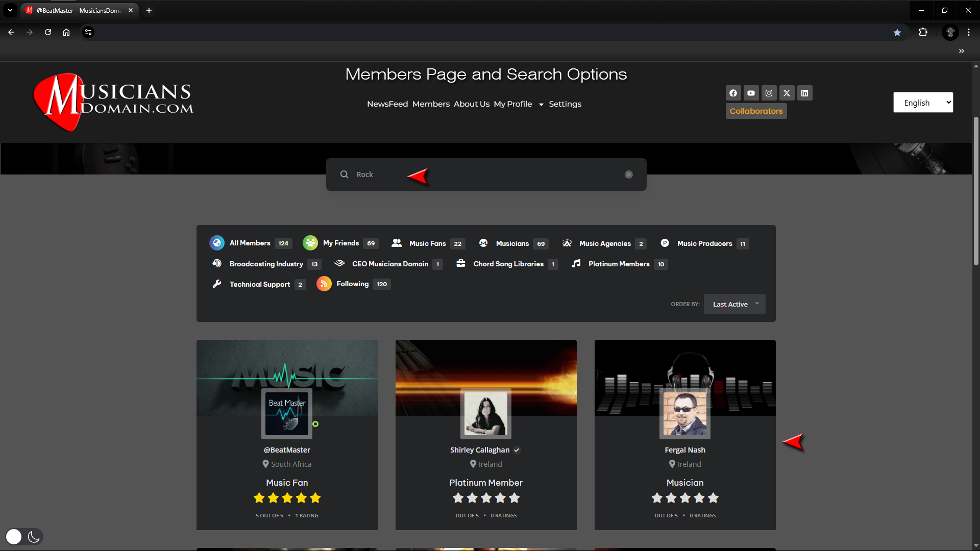Open the English language dropdown
Viewport: 980px width, 551px height.
923,103
